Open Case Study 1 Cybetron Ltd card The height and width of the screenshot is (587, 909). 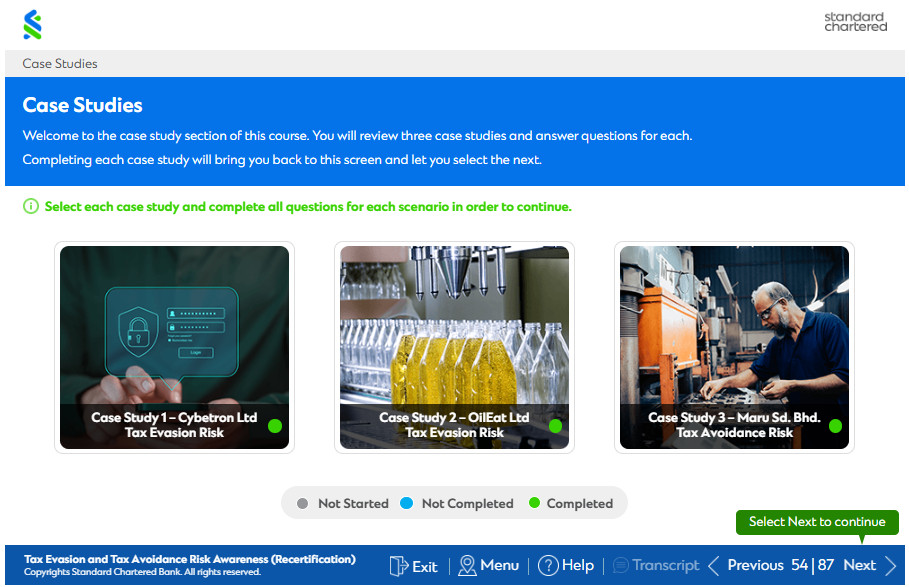tap(174, 347)
